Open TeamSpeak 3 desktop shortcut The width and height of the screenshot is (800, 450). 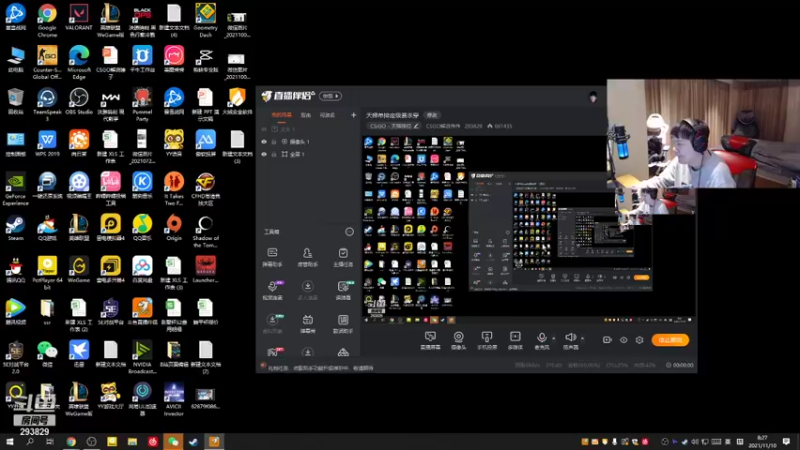click(47, 104)
